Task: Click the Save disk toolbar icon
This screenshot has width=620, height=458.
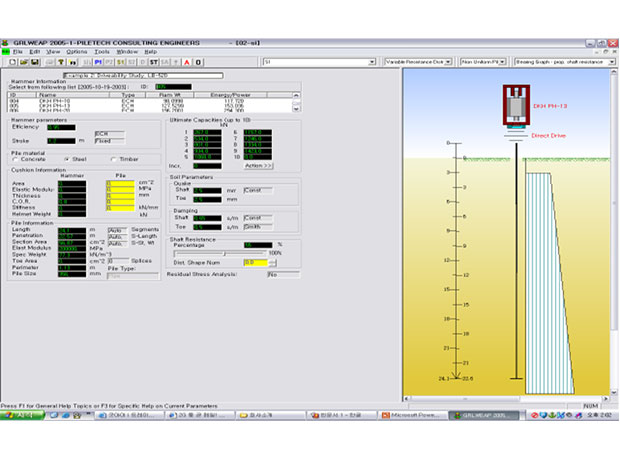Action: (35, 62)
